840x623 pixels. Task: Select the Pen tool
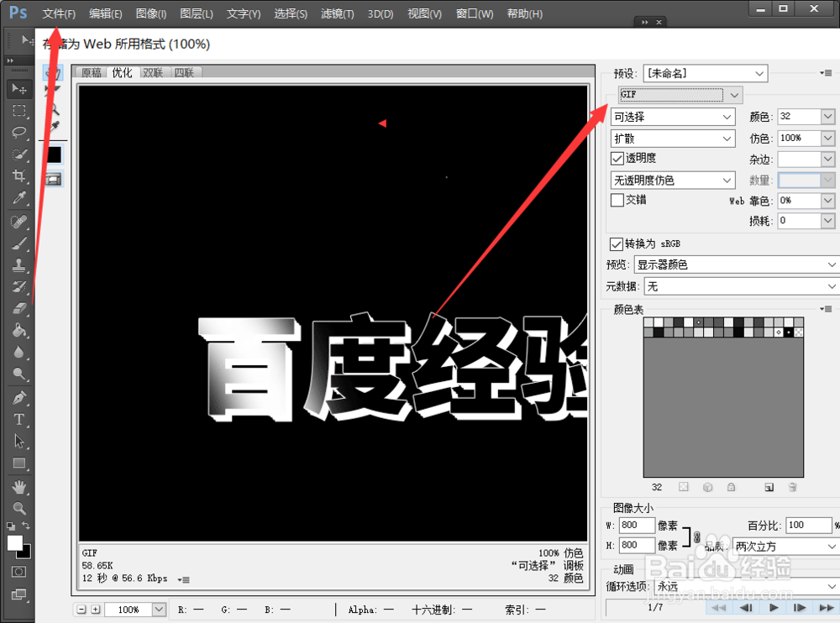(x=19, y=397)
